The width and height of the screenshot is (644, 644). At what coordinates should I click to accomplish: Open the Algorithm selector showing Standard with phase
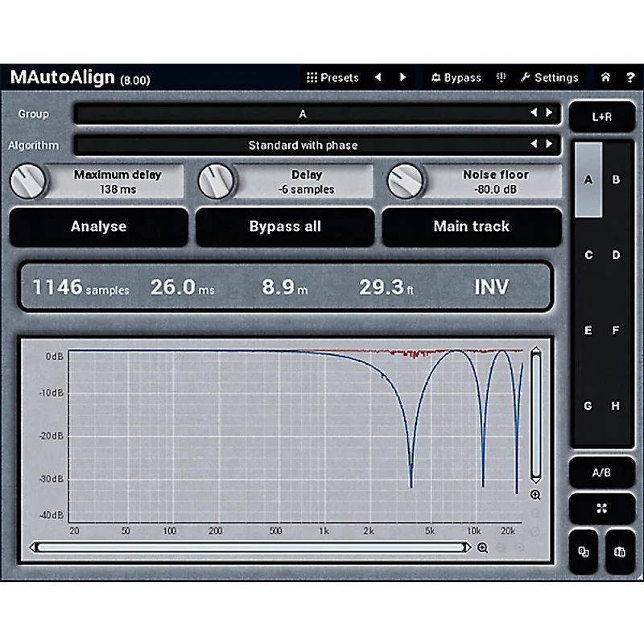pos(303,146)
